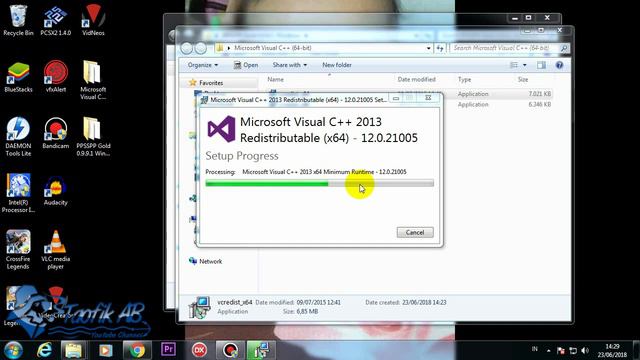This screenshot has width=640, height=360.
Task: Toggle the preview pane icon
Action: coord(541,65)
